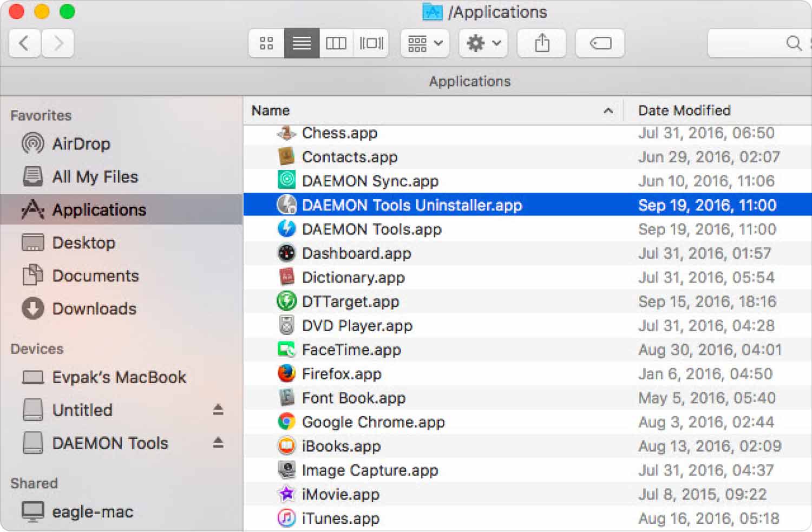Switch to icon view

[266, 43]
